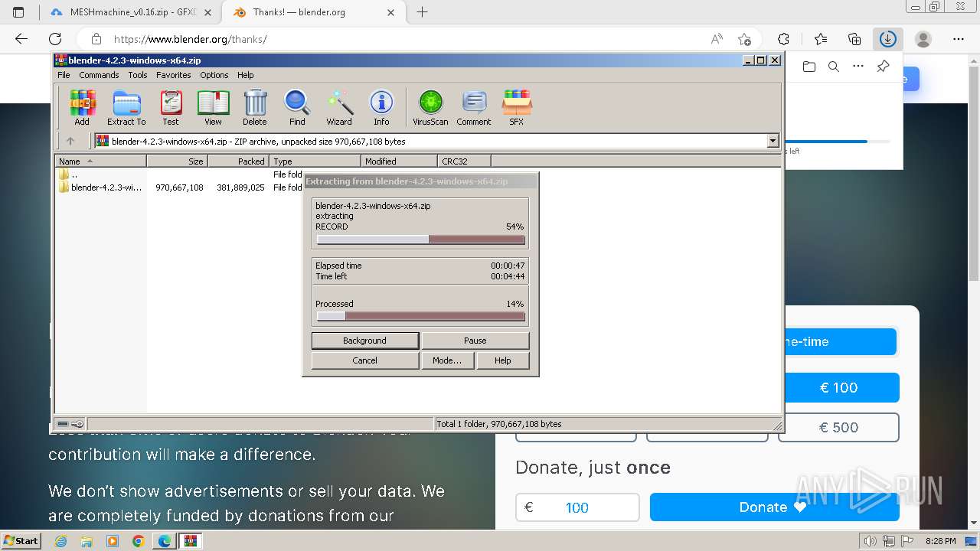Add this page to favorites star icon
This screenshot has height=551, width=980.
click(x=744, y=39)
